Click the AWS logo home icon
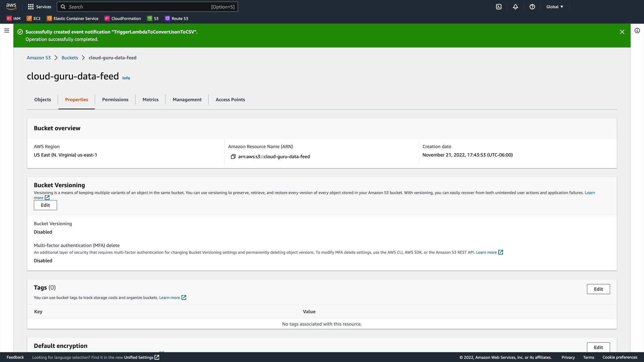The height and width of the screenshot is (362, 644). 11,6
